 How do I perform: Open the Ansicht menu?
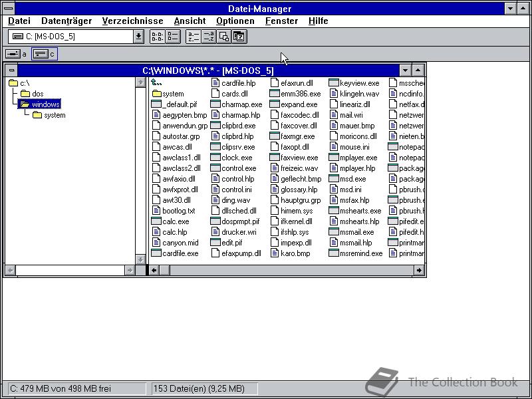click(x=190, y=21)
